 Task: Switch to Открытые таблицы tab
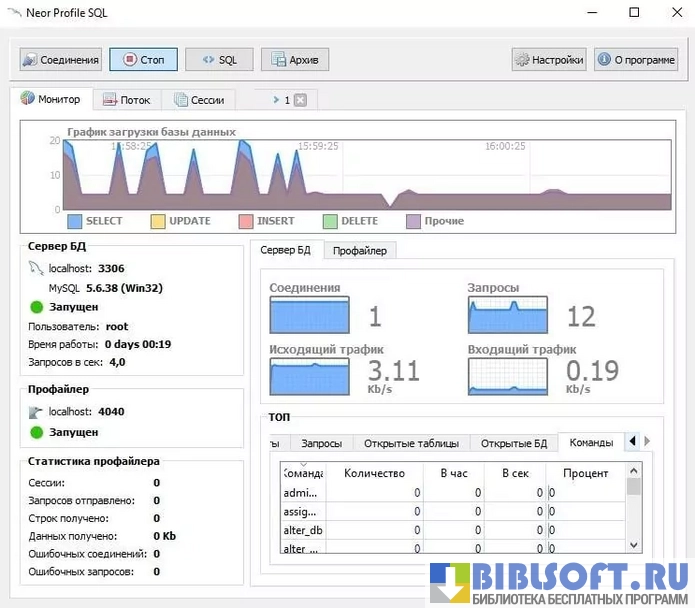click(411, 443)
